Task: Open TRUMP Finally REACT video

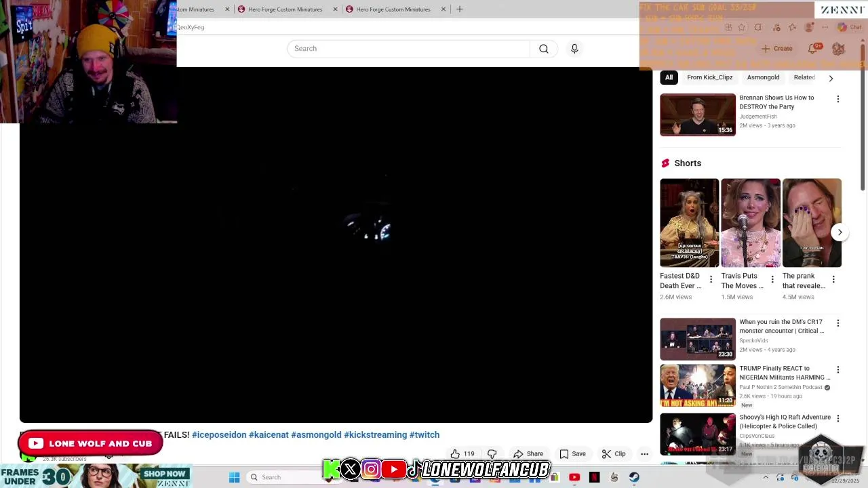Action: coord(697,385)
